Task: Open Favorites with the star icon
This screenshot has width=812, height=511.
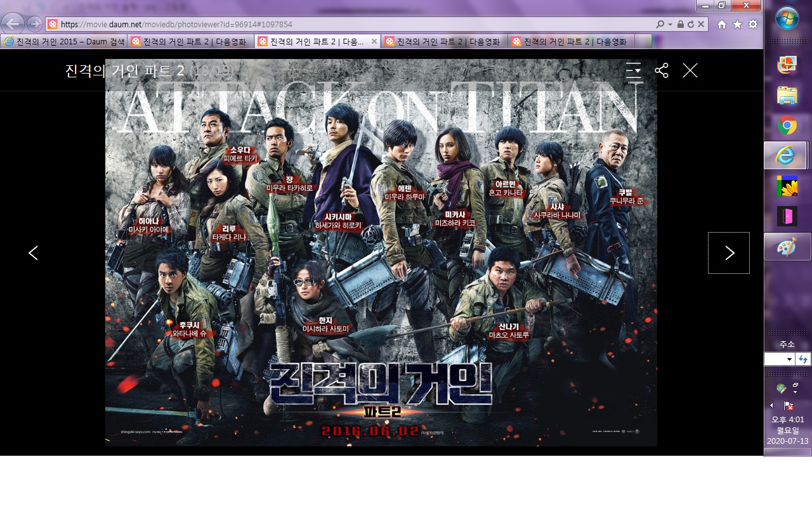Action: point(737,24)
